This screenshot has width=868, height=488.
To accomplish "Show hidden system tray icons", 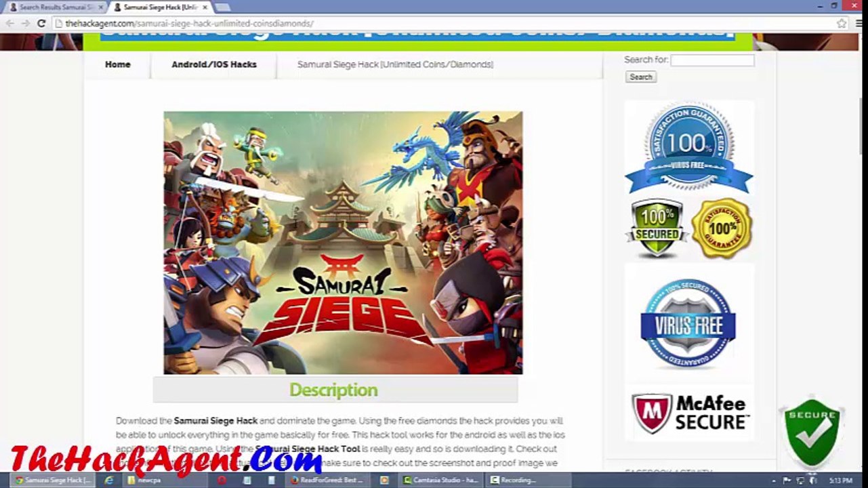I will [x=774, y=480].
